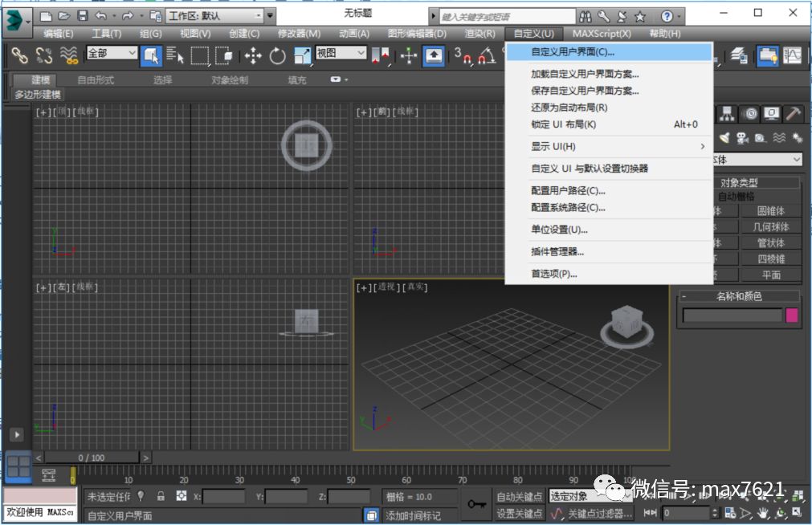
Task: Select the Select and Move arrows tool
Action: pos(253,55)
